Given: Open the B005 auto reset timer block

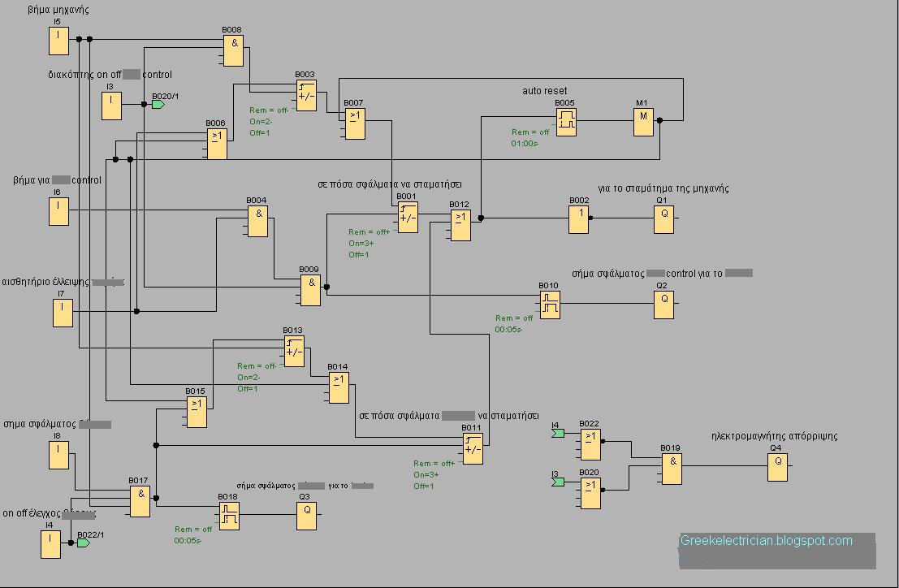Looking at the screenshot, I should 566,123.
